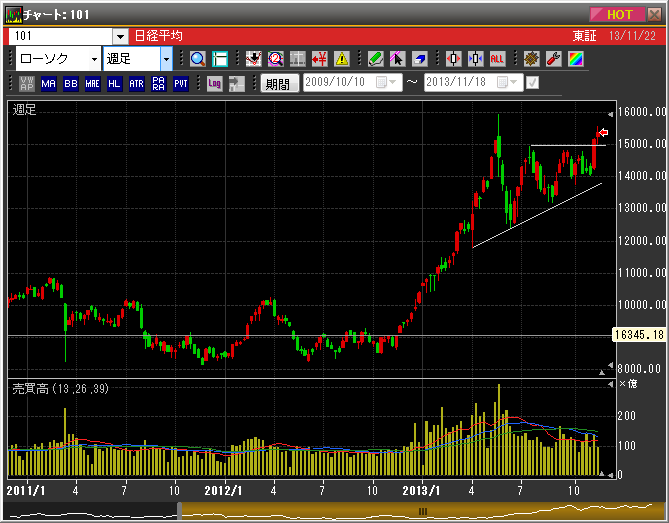The width and height of the screenshot is (669, 523).
Task: Click the 2009/10/10 start date field
Action: 343,83
